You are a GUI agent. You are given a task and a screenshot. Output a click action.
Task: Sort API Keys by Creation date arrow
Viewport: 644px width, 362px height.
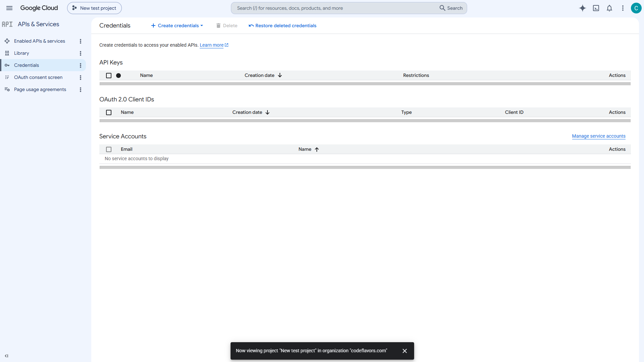click(280, 75)
